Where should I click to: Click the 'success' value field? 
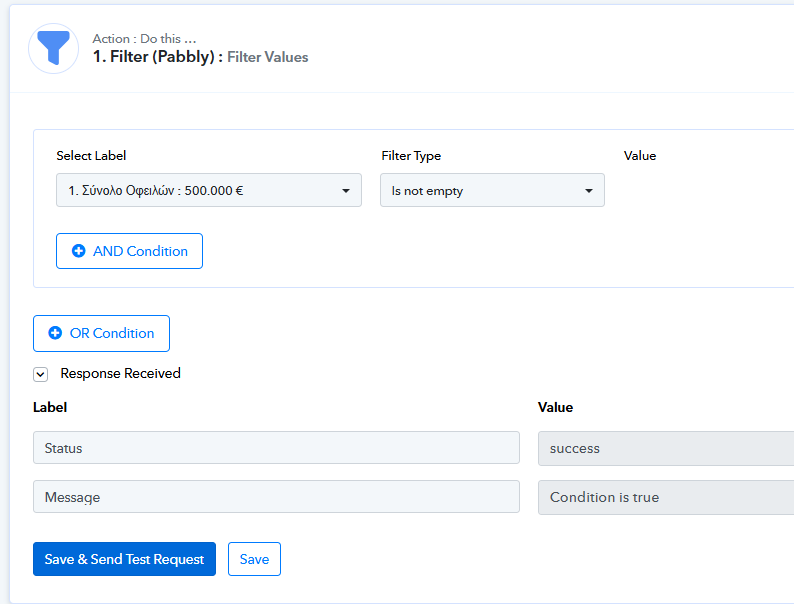click(666, 448)
